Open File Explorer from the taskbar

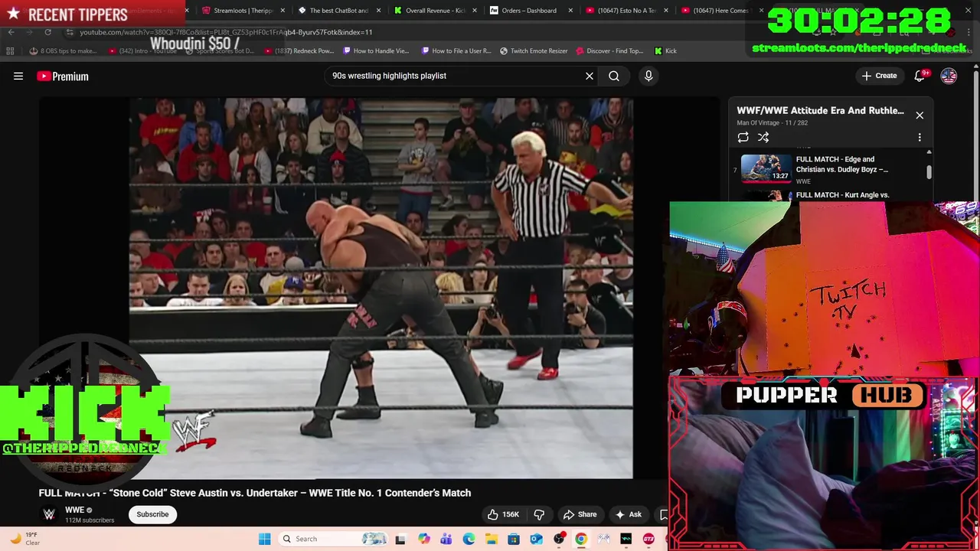491,539
